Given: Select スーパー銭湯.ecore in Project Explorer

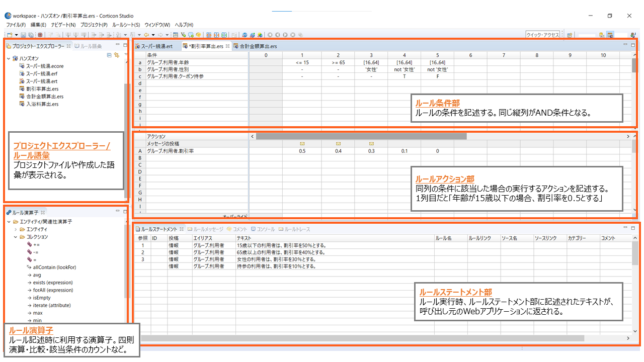Looking at the screenshot, I should [44, 66].
